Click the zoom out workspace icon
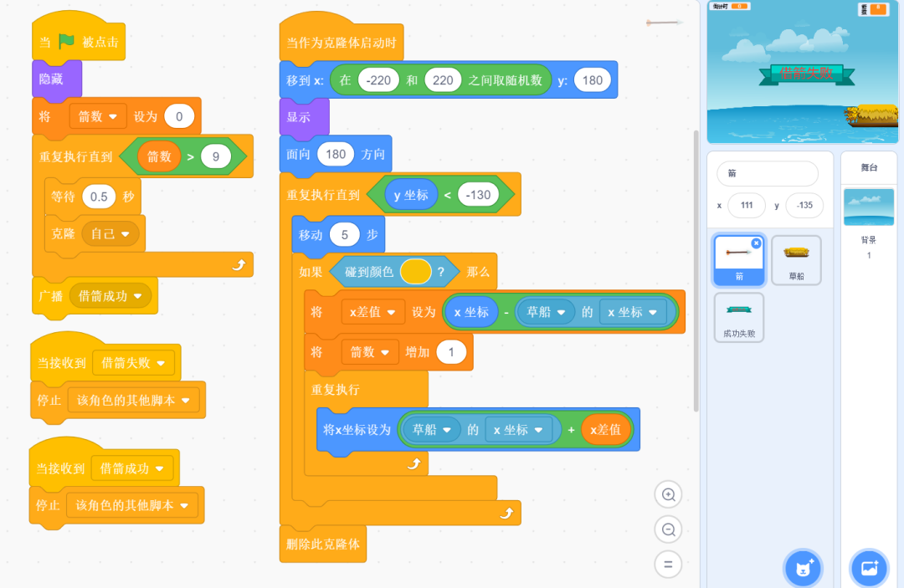Screen dimensions: 904x588 [668, 529]
